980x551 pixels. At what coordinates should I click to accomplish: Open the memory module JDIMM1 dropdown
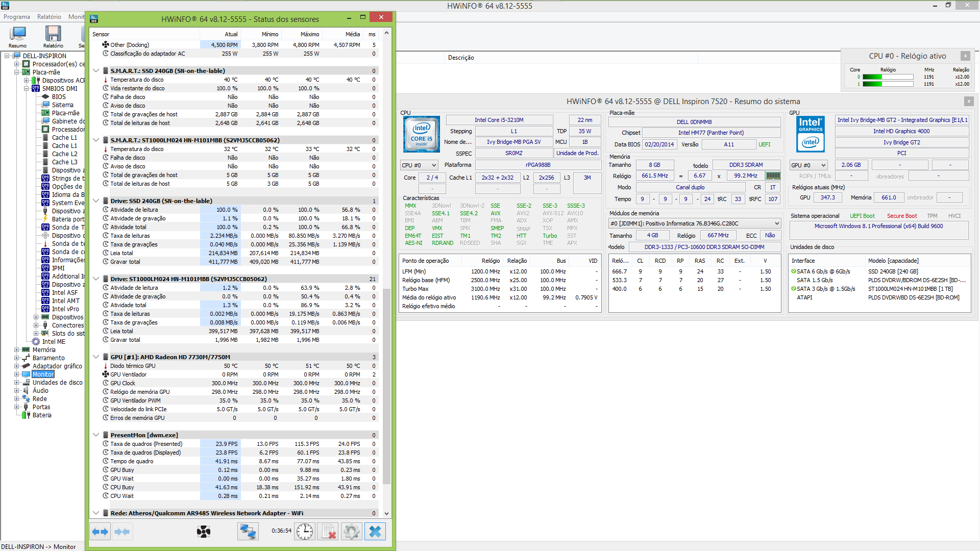coord(695,223)
